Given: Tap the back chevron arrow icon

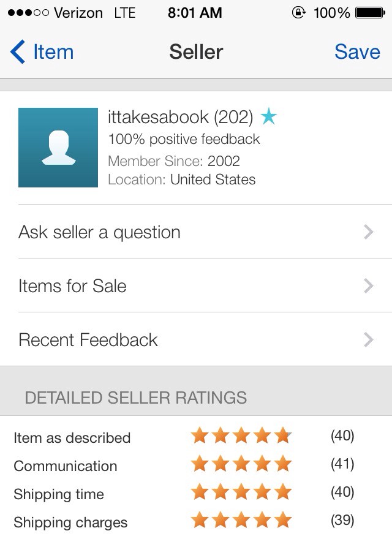Looking at the screenshot, I should [18, 52].
